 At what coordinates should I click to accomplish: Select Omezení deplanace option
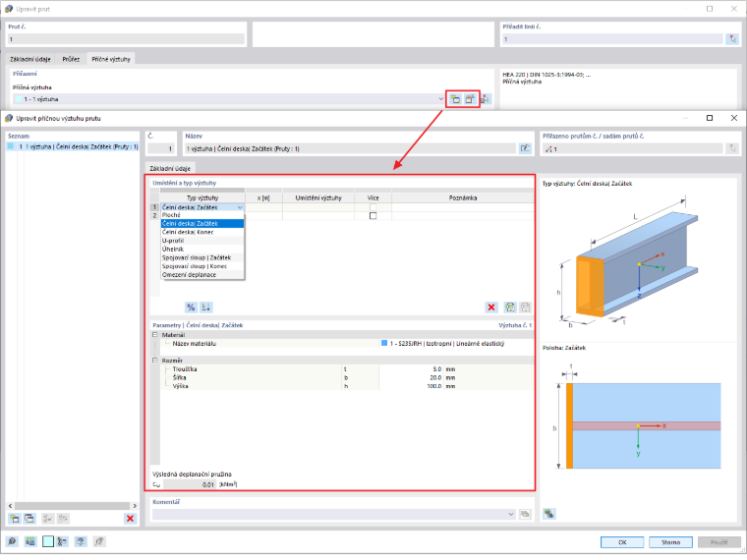[x=202, y=275]
